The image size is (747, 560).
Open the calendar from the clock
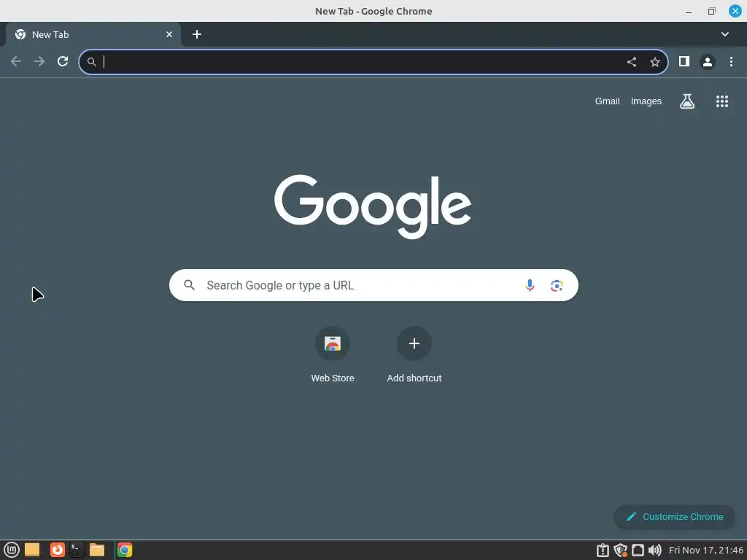[706, 551]
